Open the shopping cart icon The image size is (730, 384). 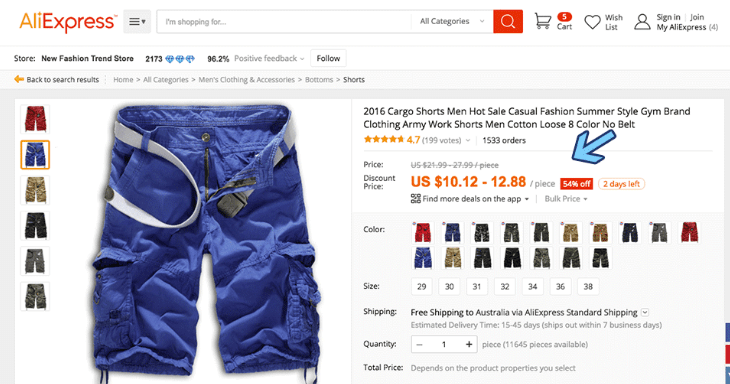pos(543,21)
